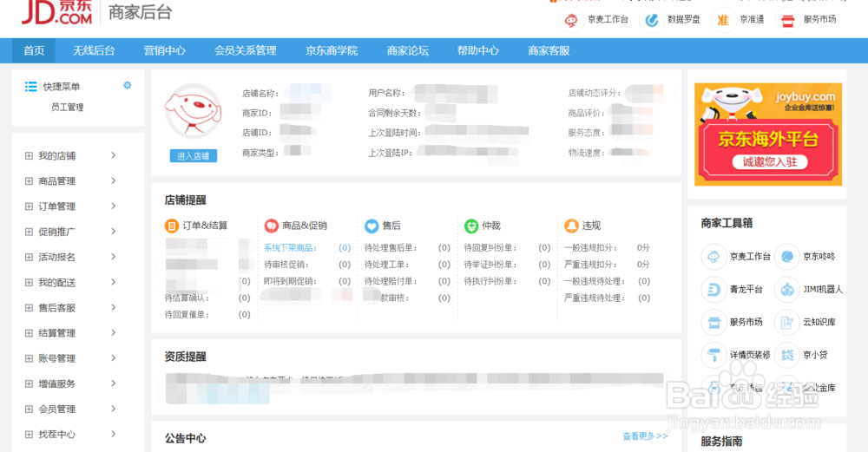The height and width of the screenshot is (452, 868).
Task: Open the 帮助中心 tab
Action: tap(477, 51)
